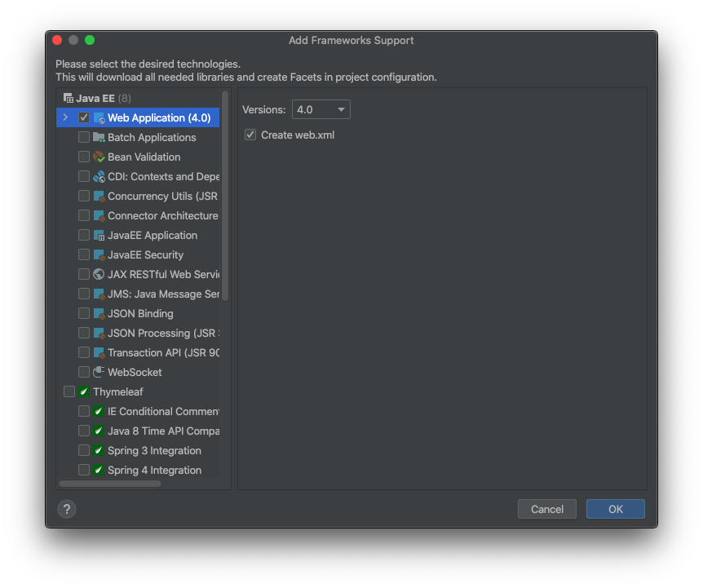Click the Connector Architecture icon

[x=99, y=215]
